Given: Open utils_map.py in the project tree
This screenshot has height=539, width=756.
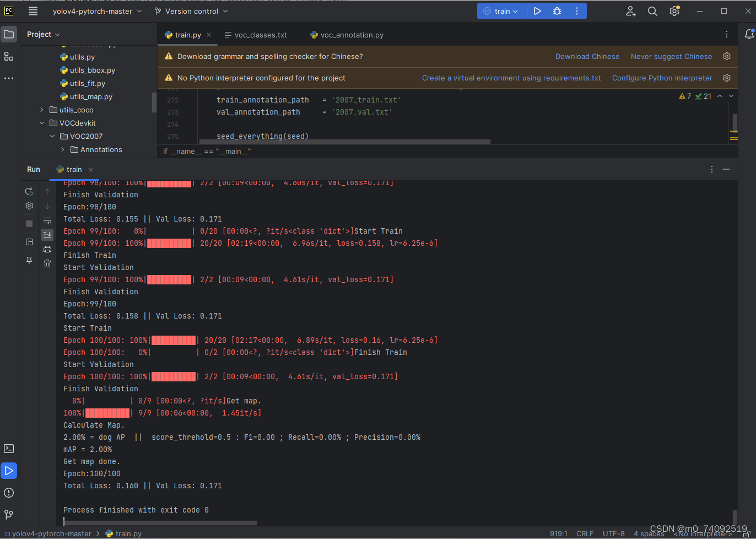Looking at the screenshot, I should [85, 96].
